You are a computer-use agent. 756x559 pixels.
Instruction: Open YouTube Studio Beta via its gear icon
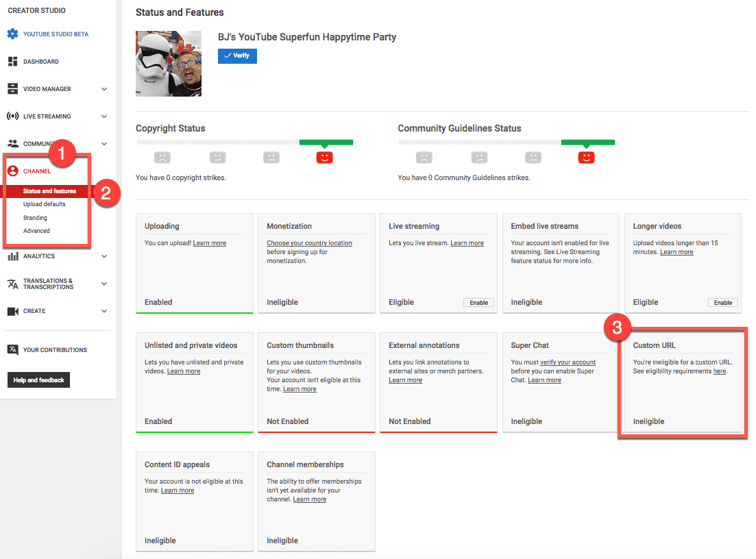[11, 33]
